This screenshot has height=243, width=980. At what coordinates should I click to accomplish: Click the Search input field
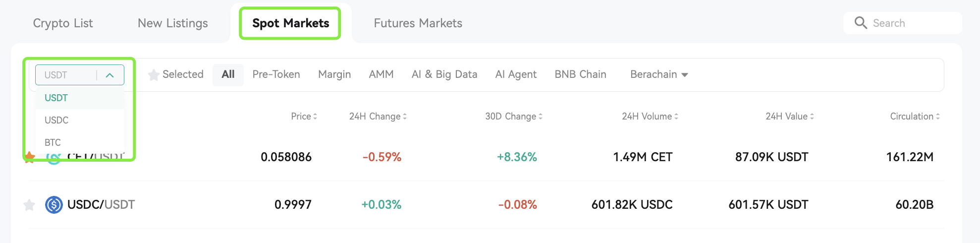coord(903,23)
